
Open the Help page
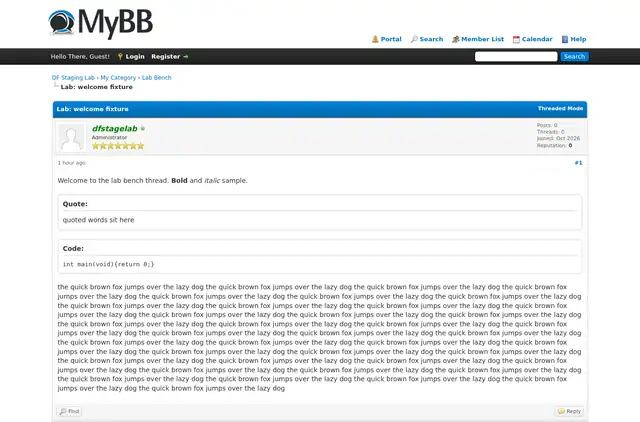(578, 39)
